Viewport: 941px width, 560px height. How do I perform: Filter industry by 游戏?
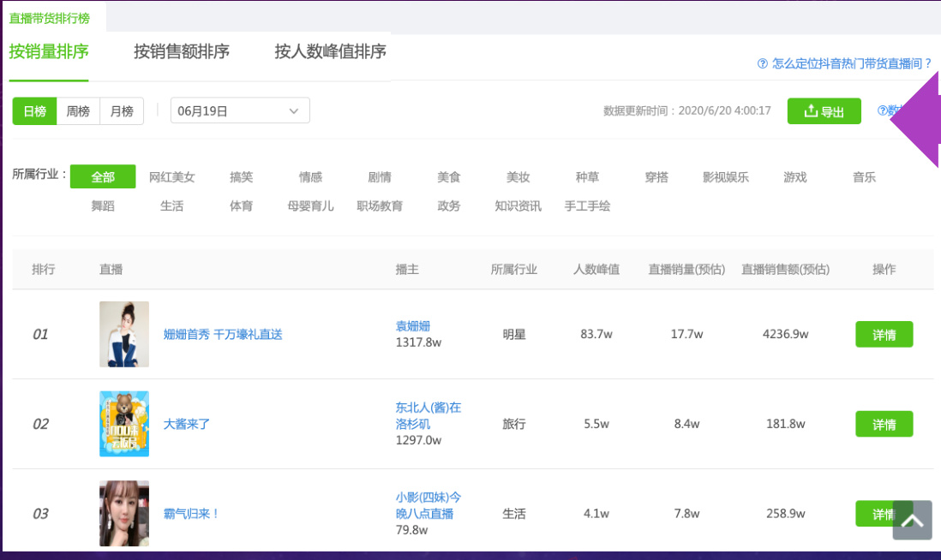point(794,177)
